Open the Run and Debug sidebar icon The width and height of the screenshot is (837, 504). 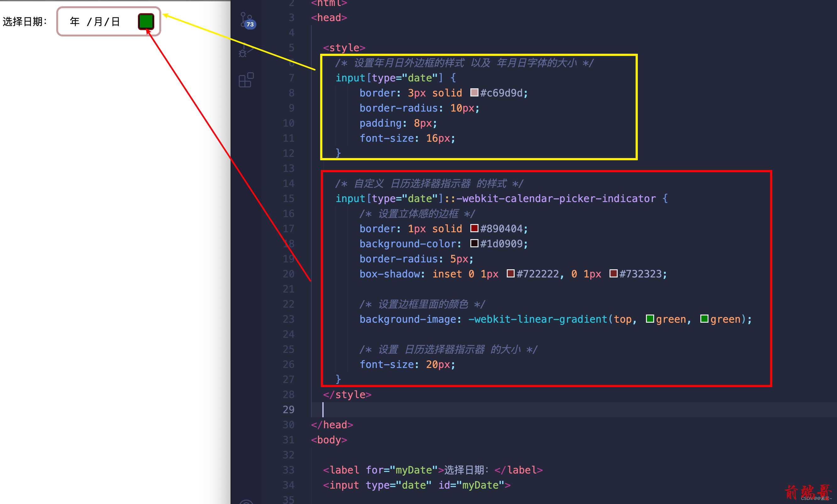coord(246,50)
